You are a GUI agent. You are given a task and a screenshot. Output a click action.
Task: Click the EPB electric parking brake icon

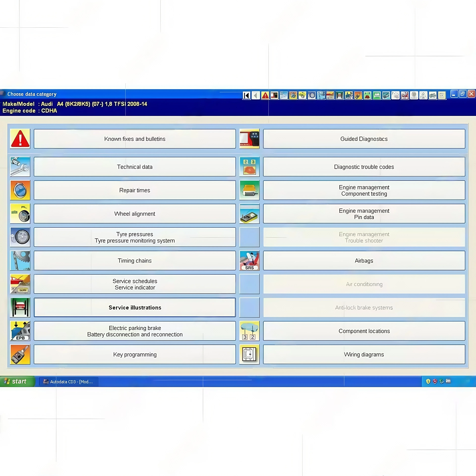(20, 331)
